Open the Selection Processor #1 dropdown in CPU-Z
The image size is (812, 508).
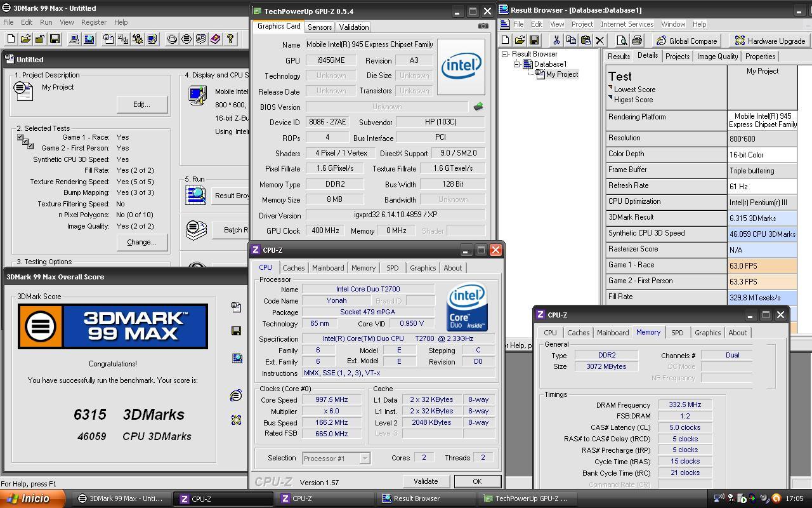[x=365, y=458]
